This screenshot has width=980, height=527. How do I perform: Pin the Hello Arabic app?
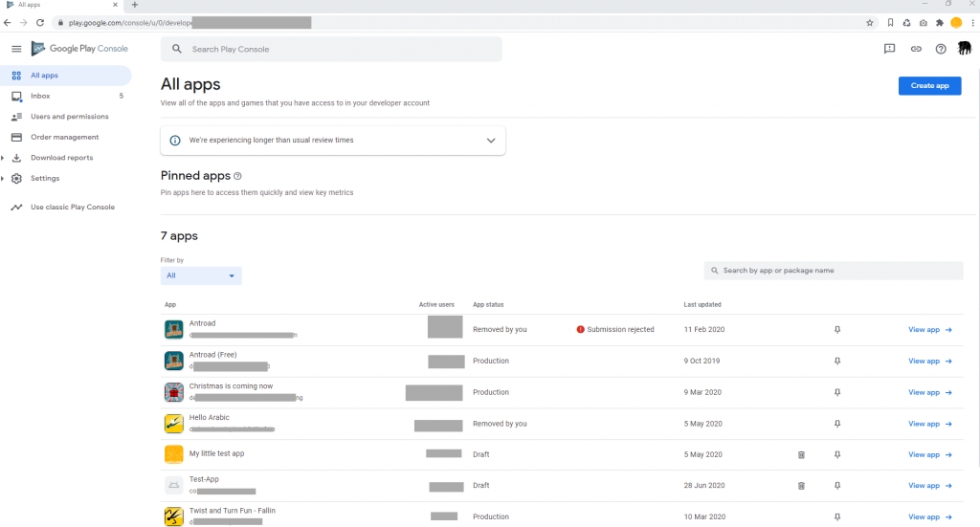click(837, 424)
